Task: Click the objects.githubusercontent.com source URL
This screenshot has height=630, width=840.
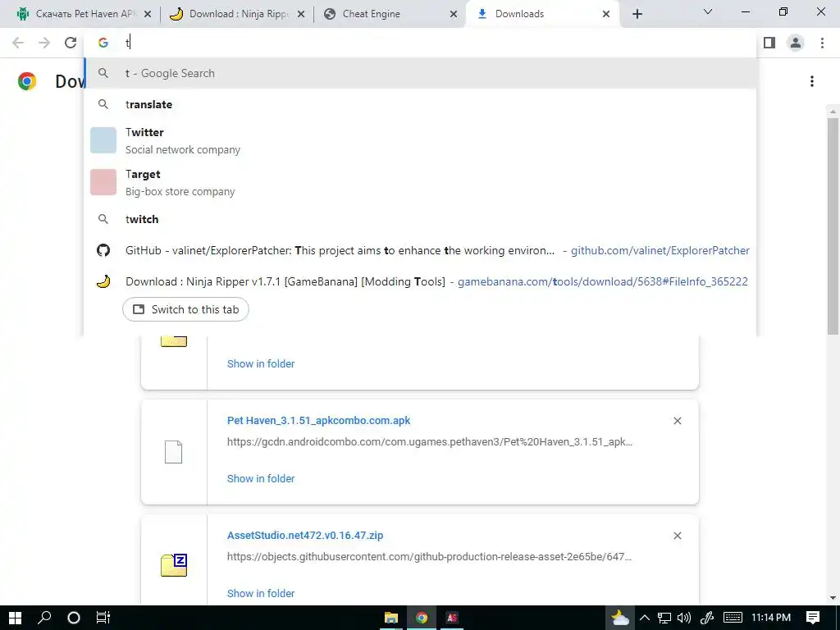Action: click(x=430, y=557)
